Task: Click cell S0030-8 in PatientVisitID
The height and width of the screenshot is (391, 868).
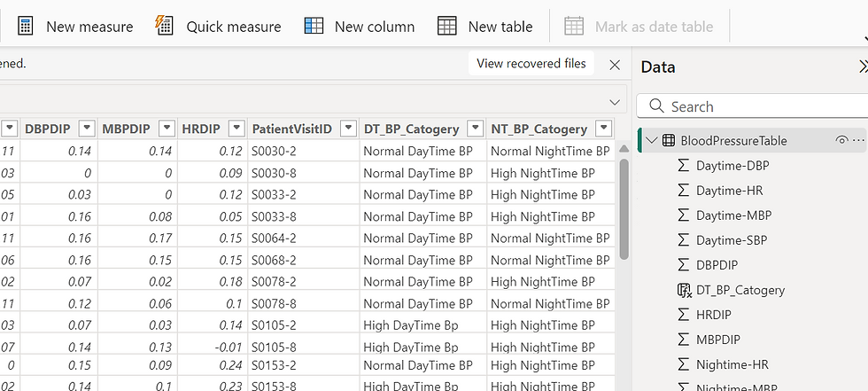Action: tap(303, 173)
